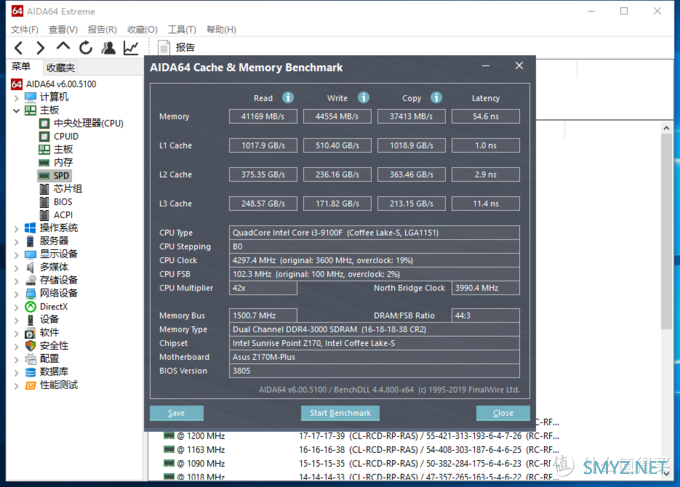
Task: Open the 收藏(O) menu
Action: point(142,29)
